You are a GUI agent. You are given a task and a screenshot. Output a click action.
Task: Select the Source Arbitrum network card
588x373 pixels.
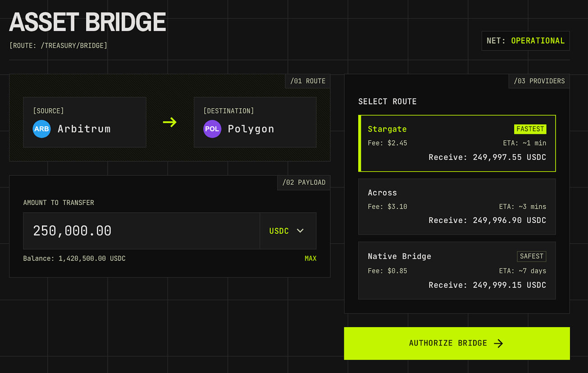85,122
